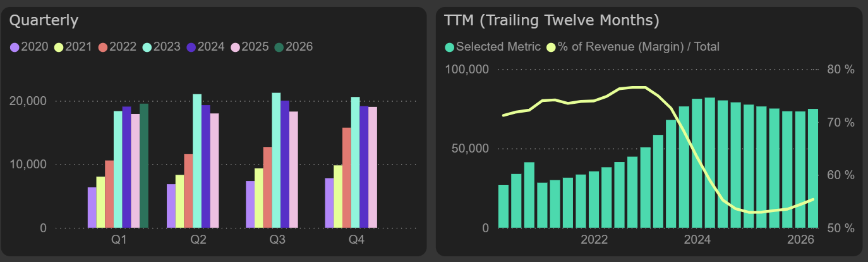The image size is (868, 262).
Task: Toggle the Selected Metric legend dot
Action: (x=450, y=47)
